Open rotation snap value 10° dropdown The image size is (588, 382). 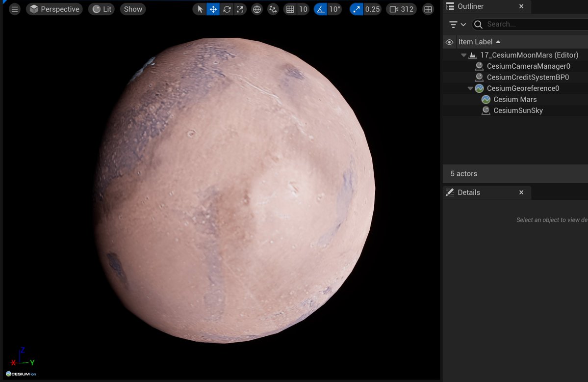334,9
